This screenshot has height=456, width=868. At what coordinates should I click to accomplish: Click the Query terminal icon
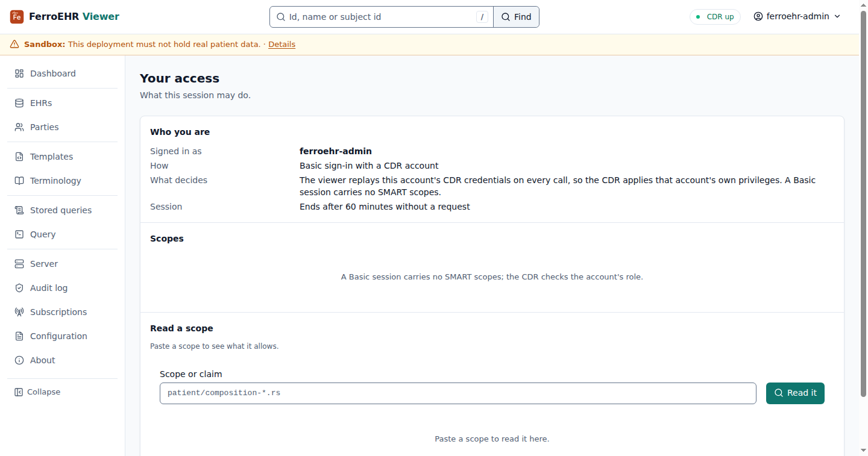[x=19, y=234]
